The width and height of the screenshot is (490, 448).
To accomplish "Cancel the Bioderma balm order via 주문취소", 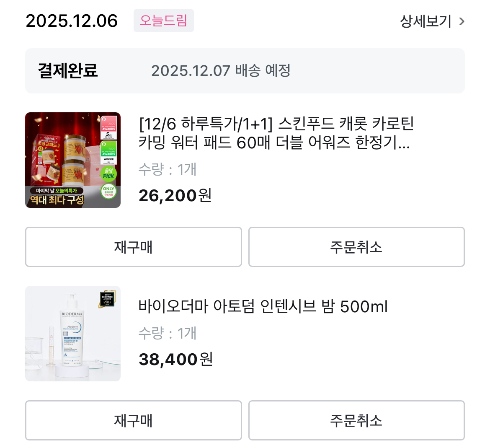I will pyautogui.click(x=356, y=420).
